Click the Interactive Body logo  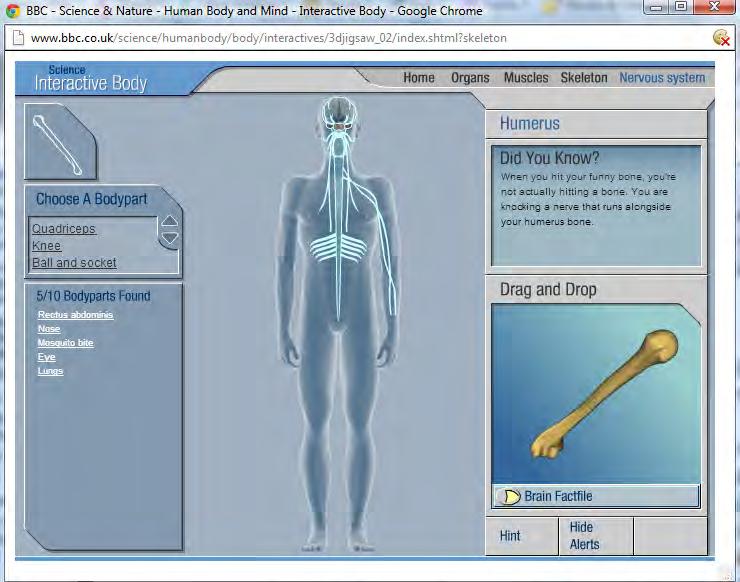pyautogui.click(x=91, y=79)
